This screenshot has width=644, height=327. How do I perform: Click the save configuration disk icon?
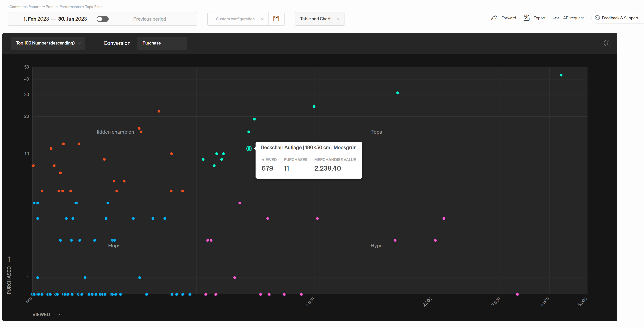[276, 19]
